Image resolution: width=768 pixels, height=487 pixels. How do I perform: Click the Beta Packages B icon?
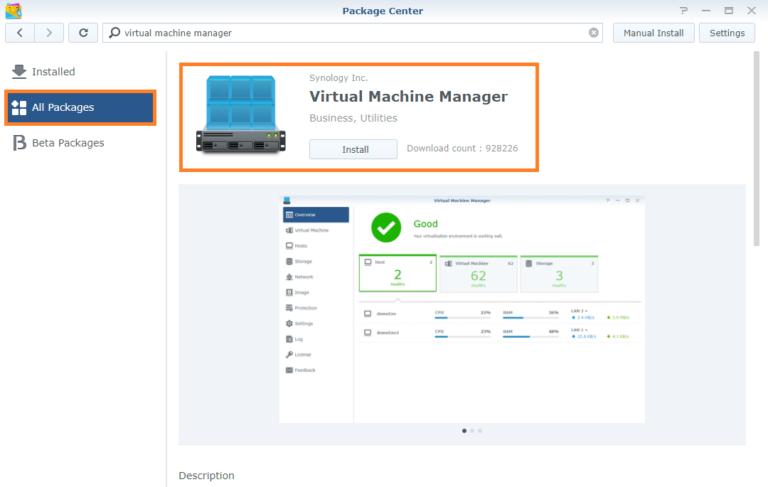[19, 143]
